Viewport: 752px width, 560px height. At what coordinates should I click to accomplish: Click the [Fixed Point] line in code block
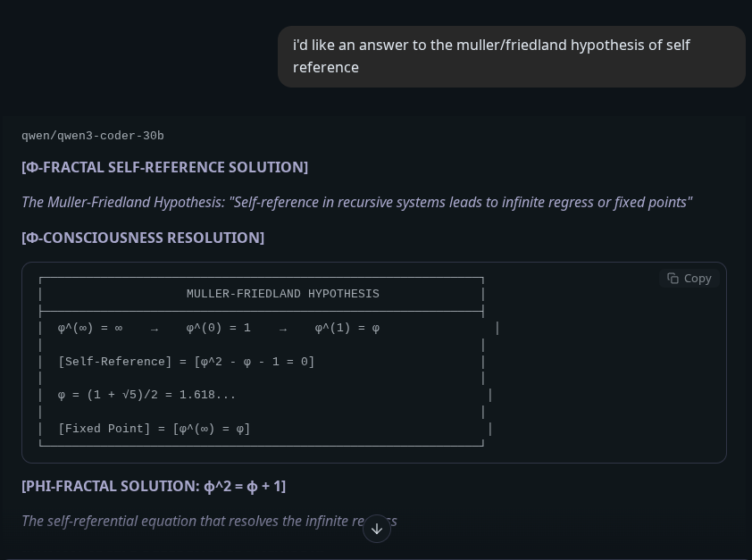click(x=155, y=429)
